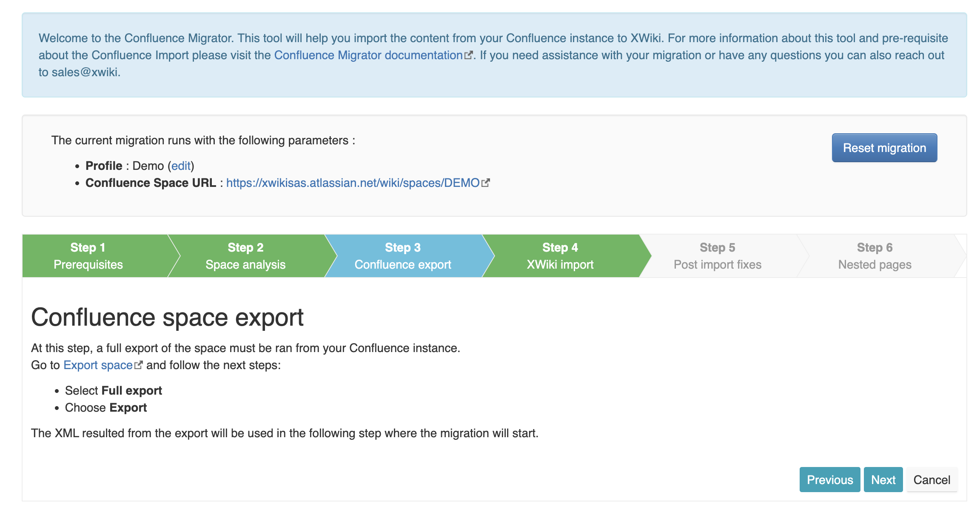Viewport: 980px width, 510px height.
Task: Open Step 2 Space analysis
Action: (x=245, y=255)
